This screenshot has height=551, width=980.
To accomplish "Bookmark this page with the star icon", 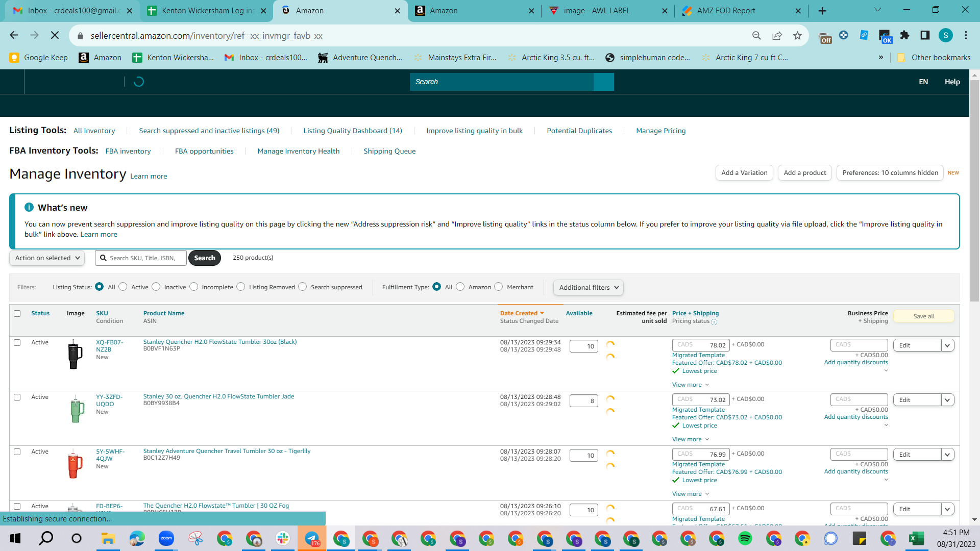I will pos(797,35).
